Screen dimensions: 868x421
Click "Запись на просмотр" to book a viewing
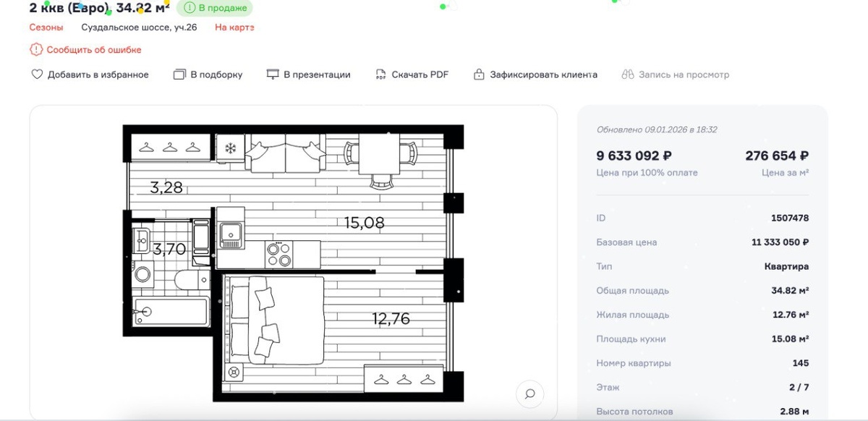(683, 74)
